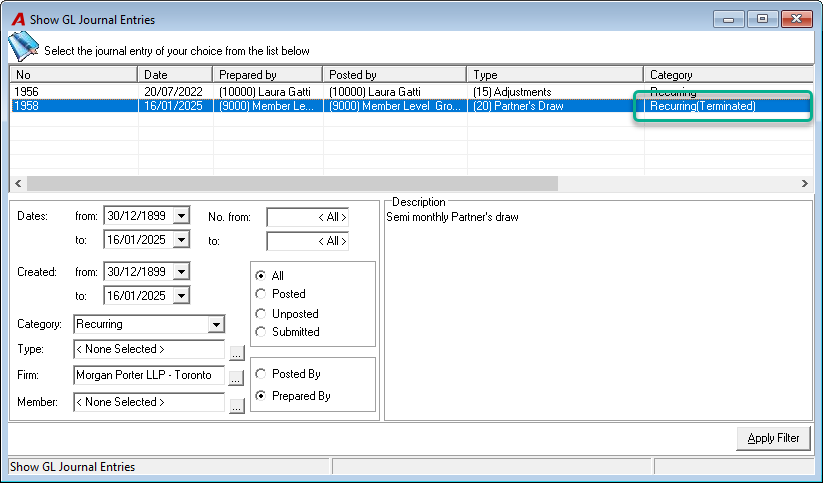This screenshot has width=823, height=483.
Task: Click the Description text area
Action: click(598, 314)
